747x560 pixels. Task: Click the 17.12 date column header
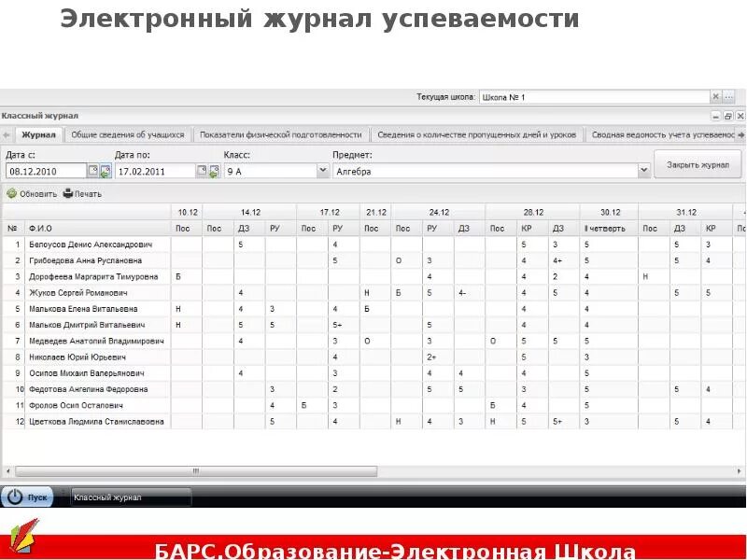tap(330, 213)
